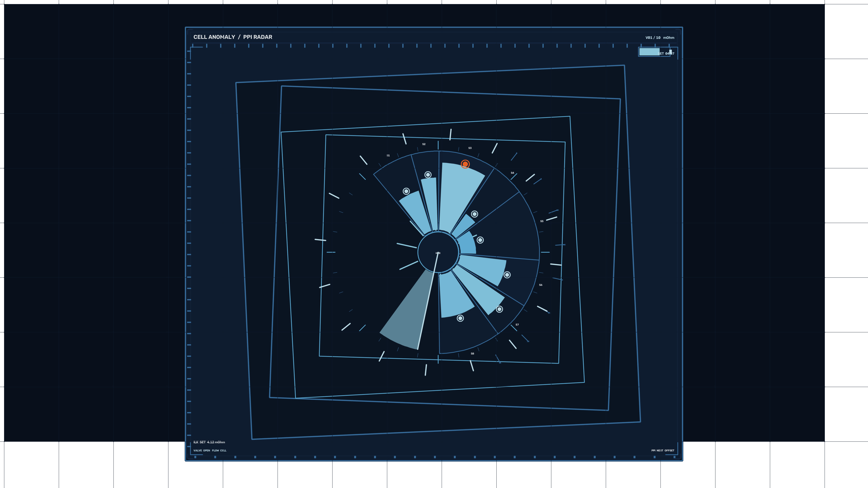Click the S7 sector label
This screenshot has width=868, height=488.
517,325
